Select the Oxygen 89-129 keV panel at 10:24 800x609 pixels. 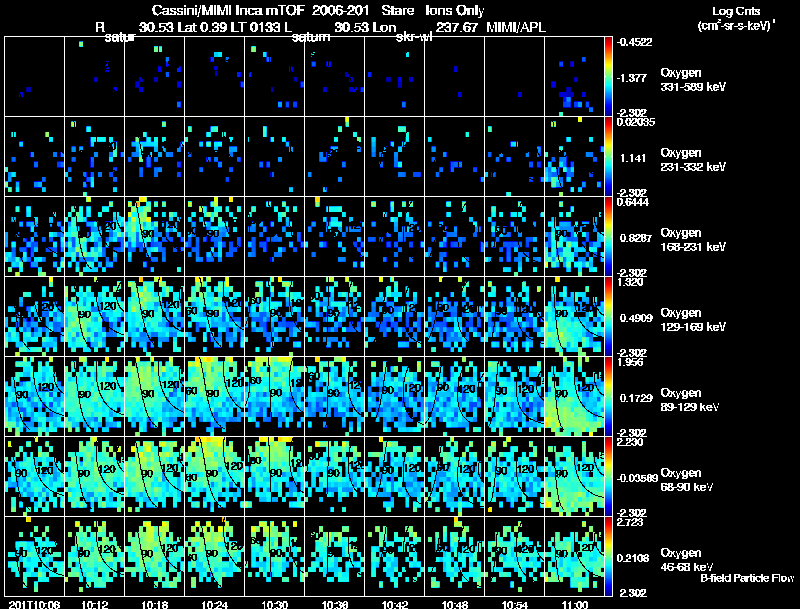(215, 396)
